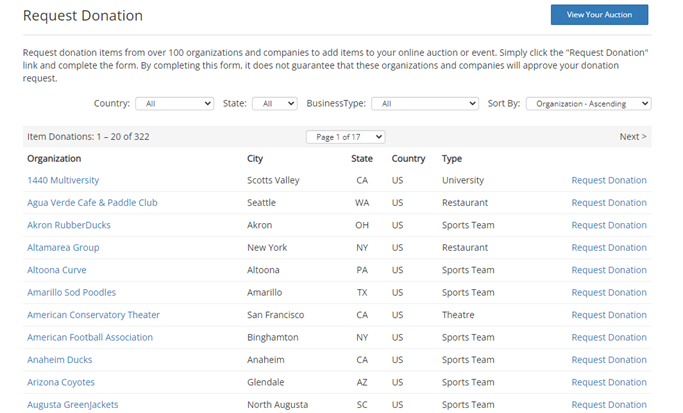Request Donation from Akron RubberDucks
This screenshot has width=683, height=413.
pyautogui.click(x=609, y=225)
